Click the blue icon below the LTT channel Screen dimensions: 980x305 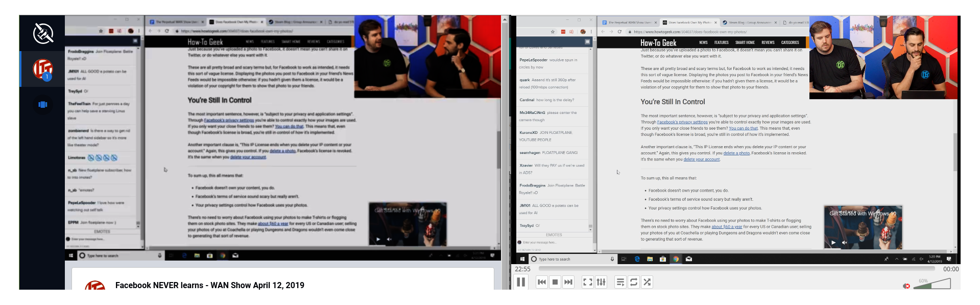coord(43,104)
